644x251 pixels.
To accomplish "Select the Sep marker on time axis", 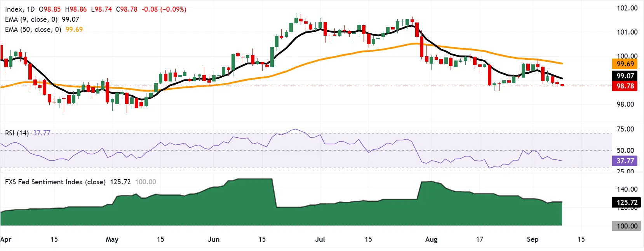I will point(533,239).
